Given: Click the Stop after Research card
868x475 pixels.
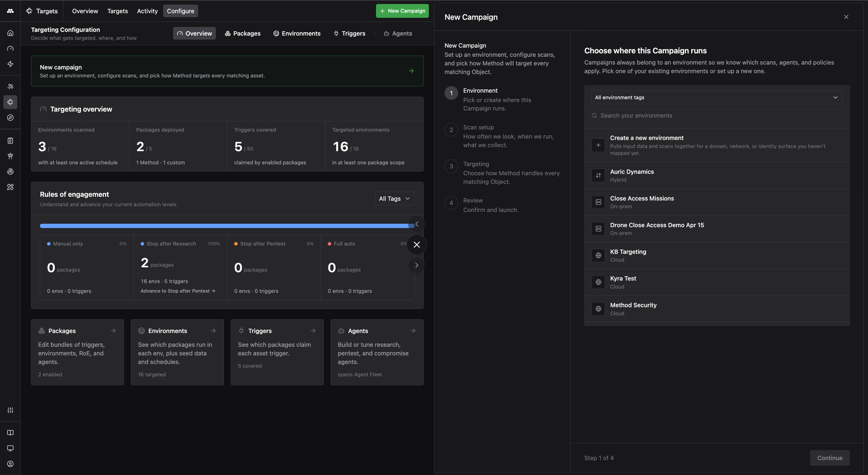Looking at the screenshot, I should click(x=180, y=267).
